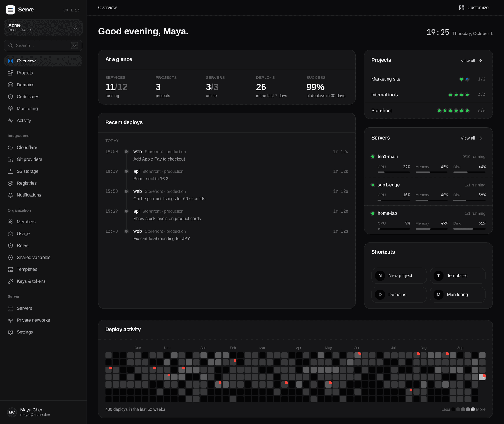Click the Private networks icon
Image resolution: width=504 pixels, height=424 pixels.
pos(10,320)
